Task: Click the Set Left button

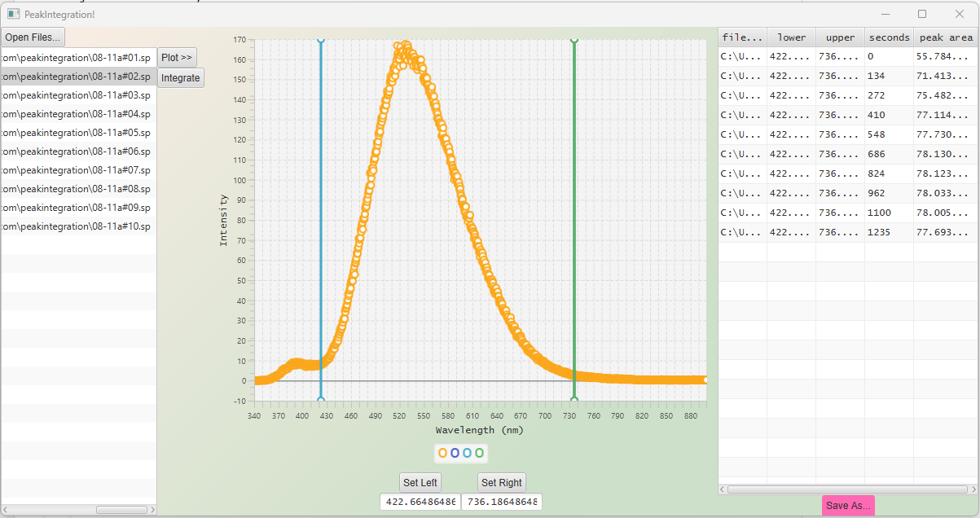Action: point(420,482)
